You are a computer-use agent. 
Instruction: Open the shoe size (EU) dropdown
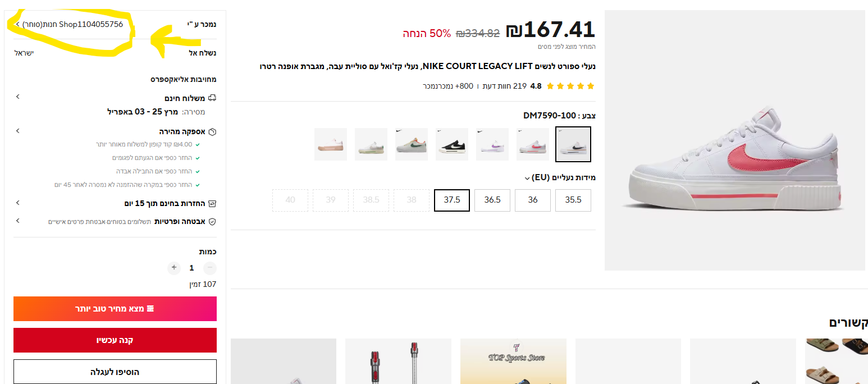[527, 179]
